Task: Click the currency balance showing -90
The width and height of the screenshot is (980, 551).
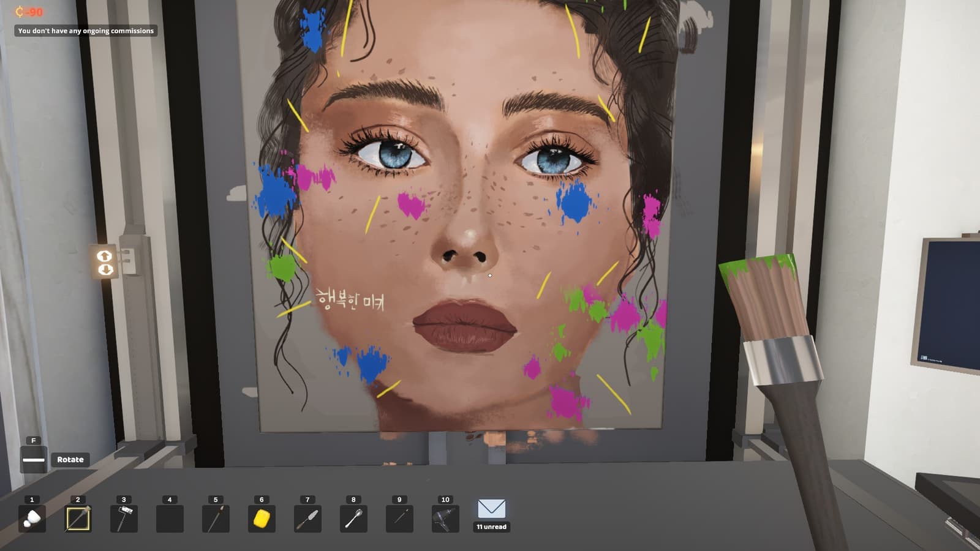Action: [29, 12]
